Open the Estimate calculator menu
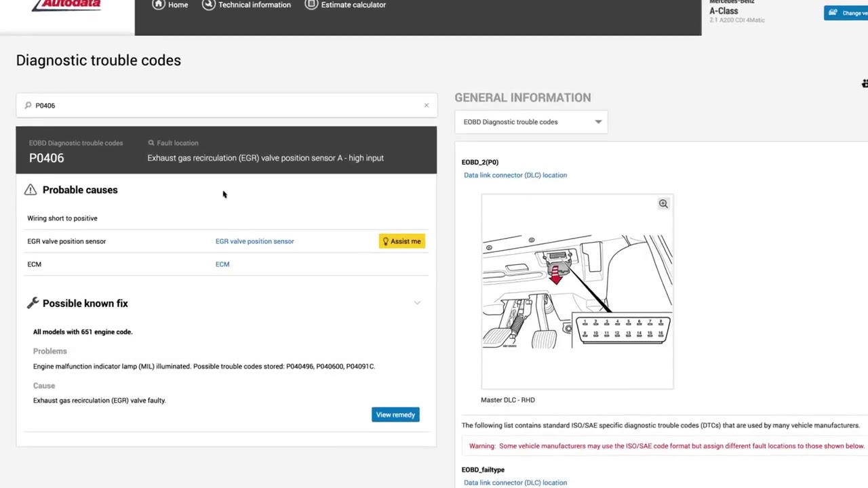 345,5
